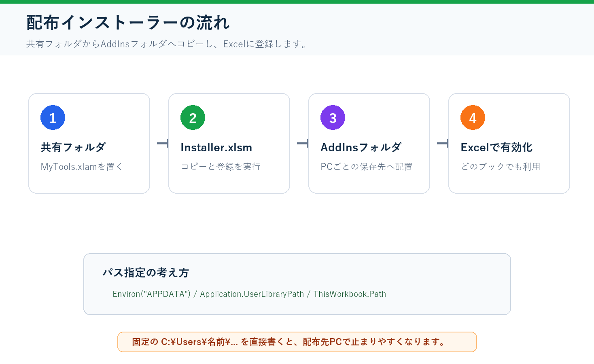Click the Environ("APPDATA") code line

(x=249, y=294)
